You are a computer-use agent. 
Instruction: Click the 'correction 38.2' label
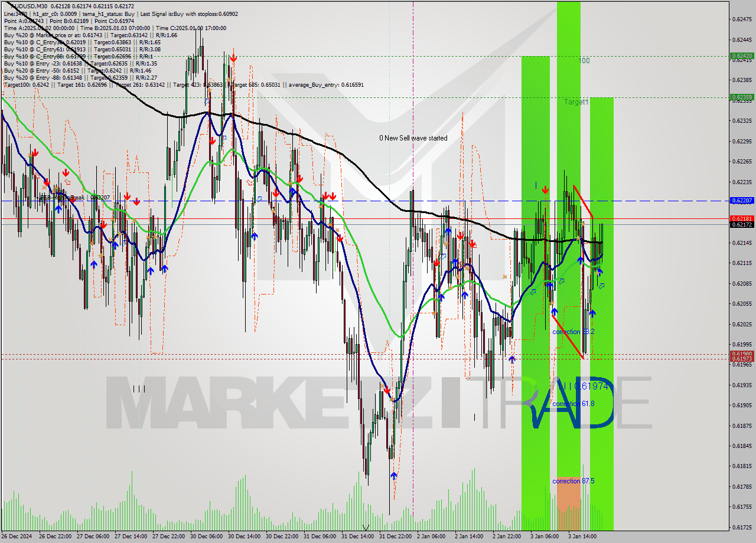click(573, 332)
